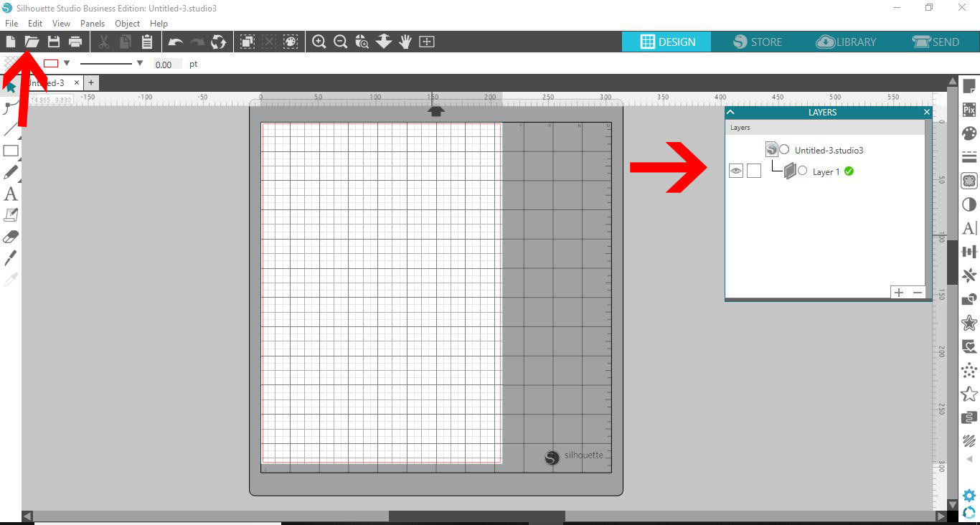The height and width of the screenshot is (525, 980).
Task: Pick the Freehand pencil tool
Action: pyautogui.click(x=11, y=172)
